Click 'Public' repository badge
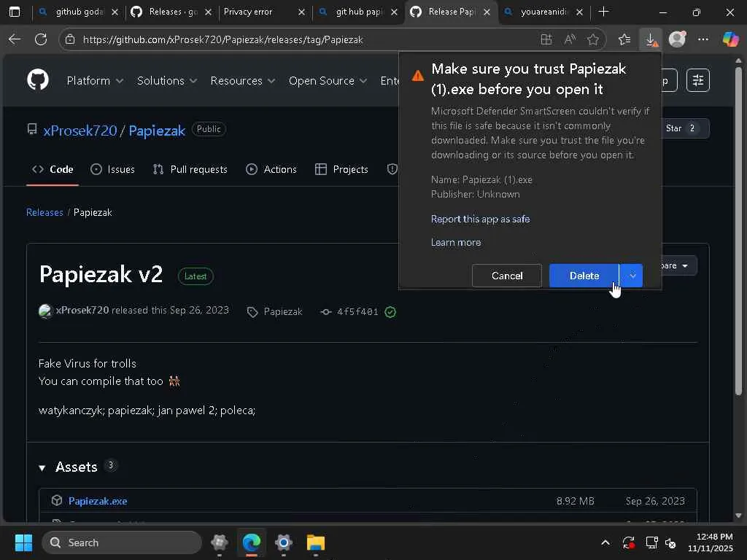The height and width of the screenshot is (560, 747). point(209,129)
